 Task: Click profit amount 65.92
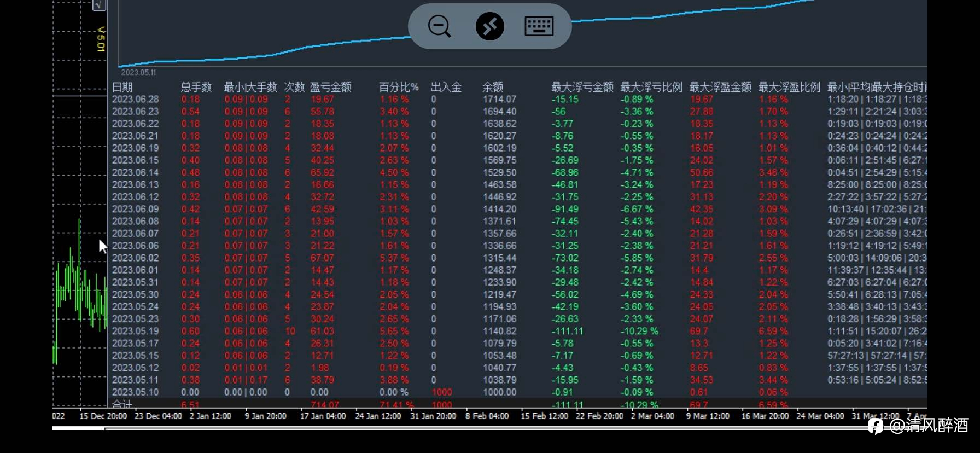[322, 172]
